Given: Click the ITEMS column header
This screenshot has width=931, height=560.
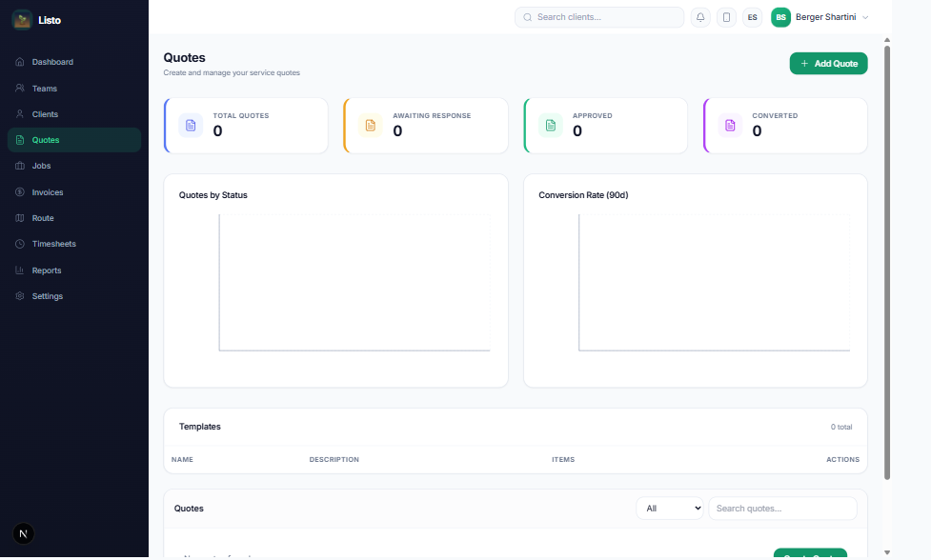Looking at the screenshot, I should coord(563,460).
